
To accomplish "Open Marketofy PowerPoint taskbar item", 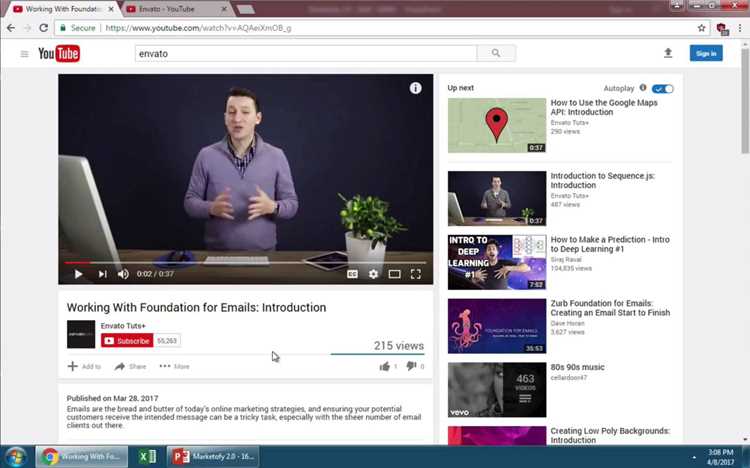I will [213, 457].
